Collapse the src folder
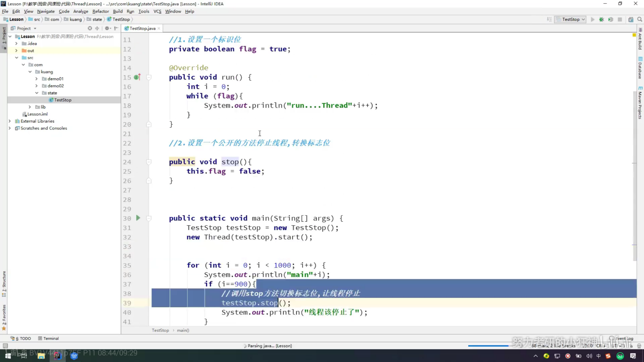The height and width of the screenshot is (362, 644). pyautogui.click(x=16, y=58)
